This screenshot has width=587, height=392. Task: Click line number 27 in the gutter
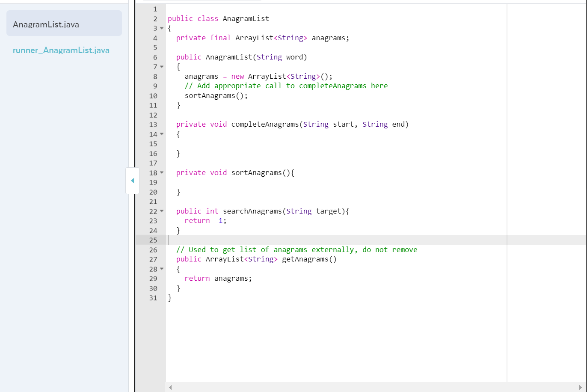[x=153, y=259]
